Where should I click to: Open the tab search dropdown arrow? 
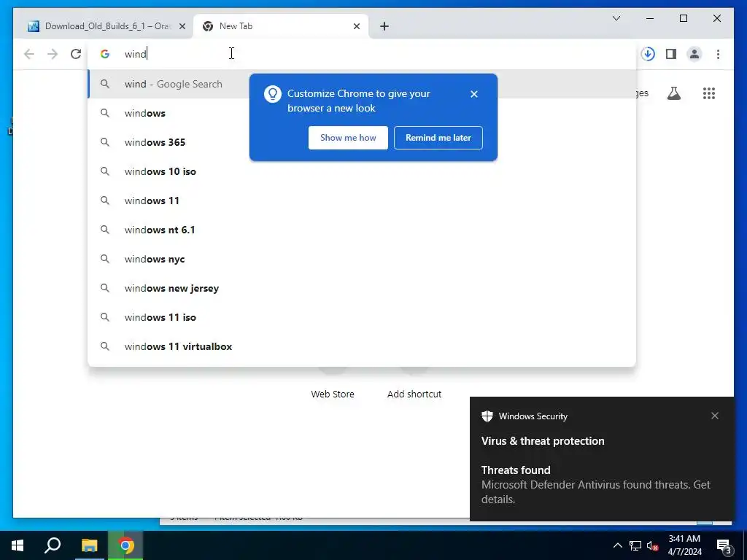point(616,18)
